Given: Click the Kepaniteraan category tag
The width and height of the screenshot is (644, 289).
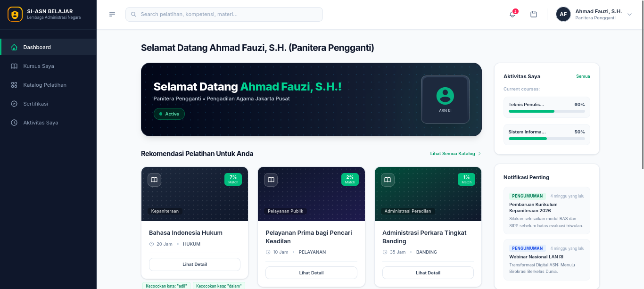Looking at the screenshot, I should (x=165, y=211).
